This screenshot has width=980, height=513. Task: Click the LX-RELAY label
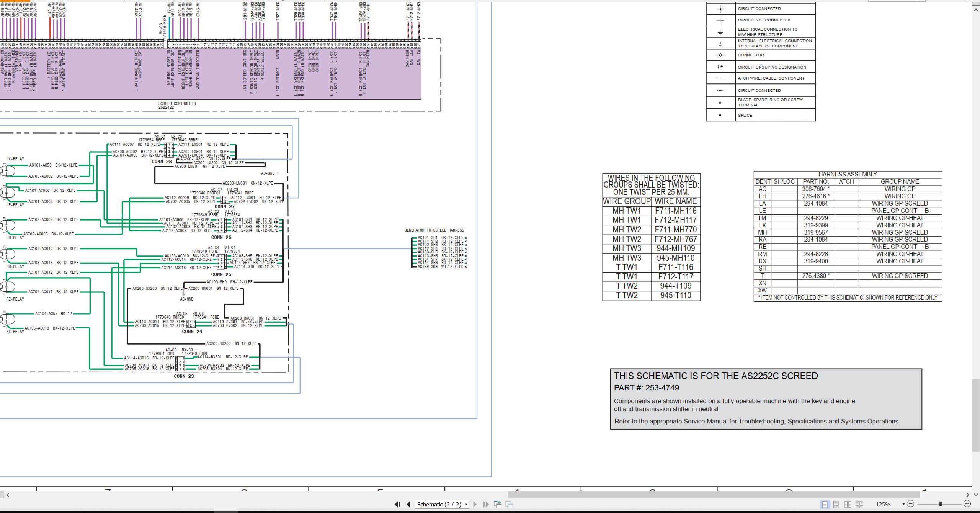pos(15,159)
